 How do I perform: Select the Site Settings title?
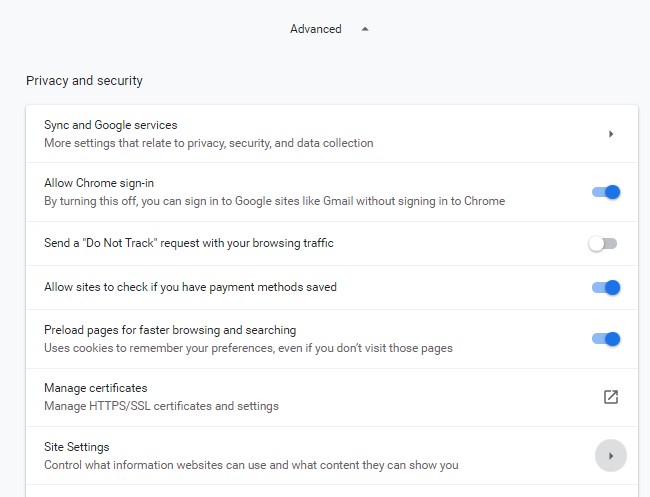point(77,447)
